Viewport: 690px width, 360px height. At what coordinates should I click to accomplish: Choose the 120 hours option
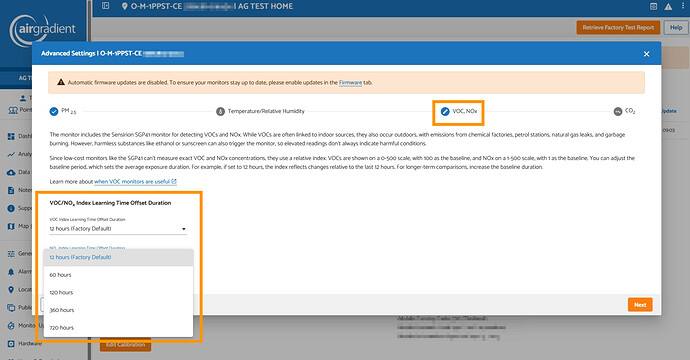tap(118, 292)
